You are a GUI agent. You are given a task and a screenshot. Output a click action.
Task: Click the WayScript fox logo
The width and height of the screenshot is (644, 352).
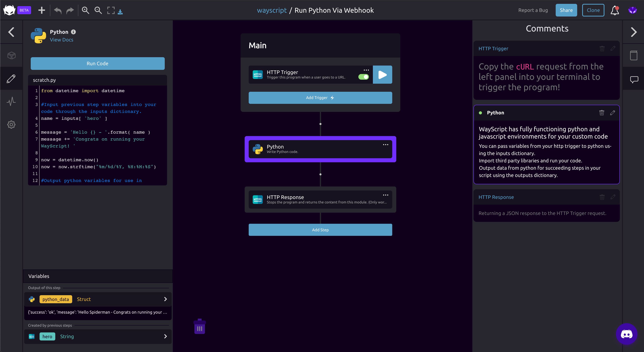(9, 10)
